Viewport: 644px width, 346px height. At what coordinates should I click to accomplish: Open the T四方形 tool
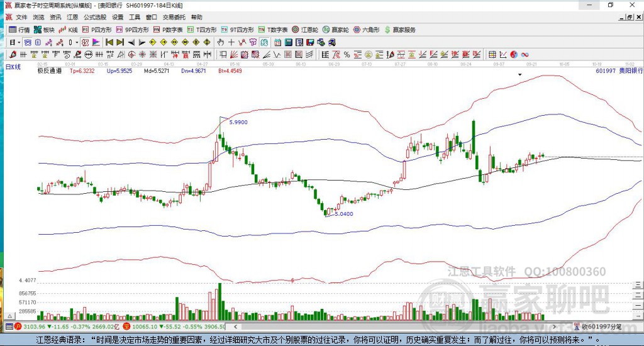(202, 30)
